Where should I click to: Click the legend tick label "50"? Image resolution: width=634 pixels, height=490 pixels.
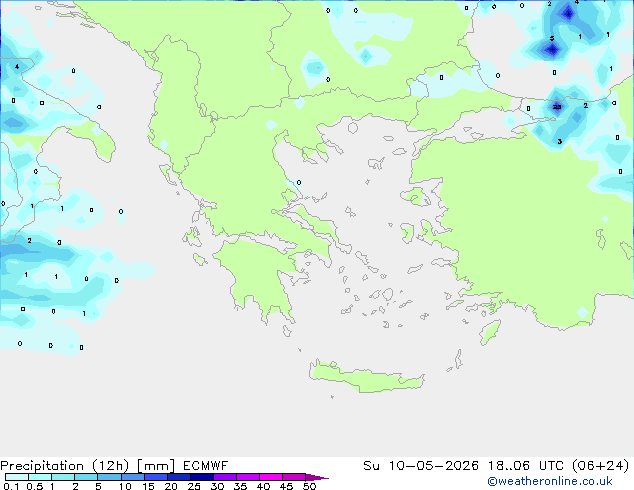point(309,486)
